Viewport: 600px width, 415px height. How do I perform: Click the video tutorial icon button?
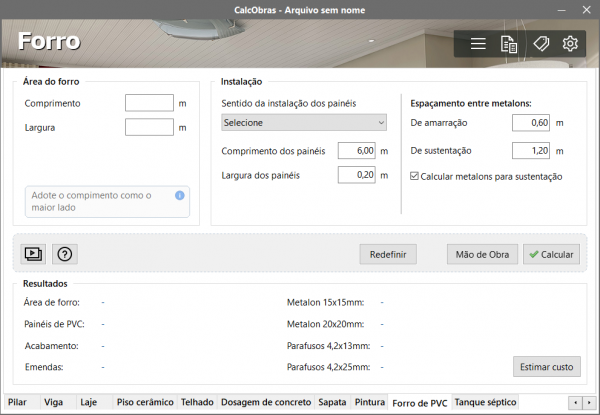click(34, 254)
